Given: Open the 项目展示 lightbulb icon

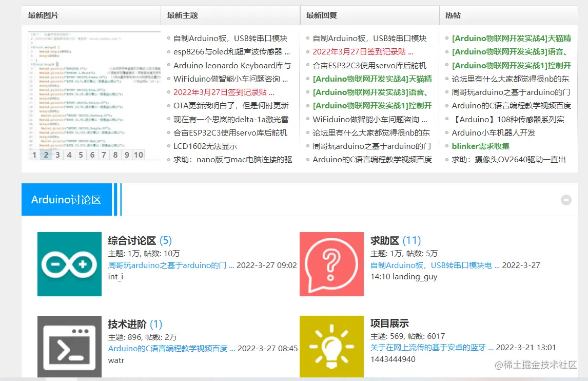Looking at the screenshot, I should (x=331, y=347).
